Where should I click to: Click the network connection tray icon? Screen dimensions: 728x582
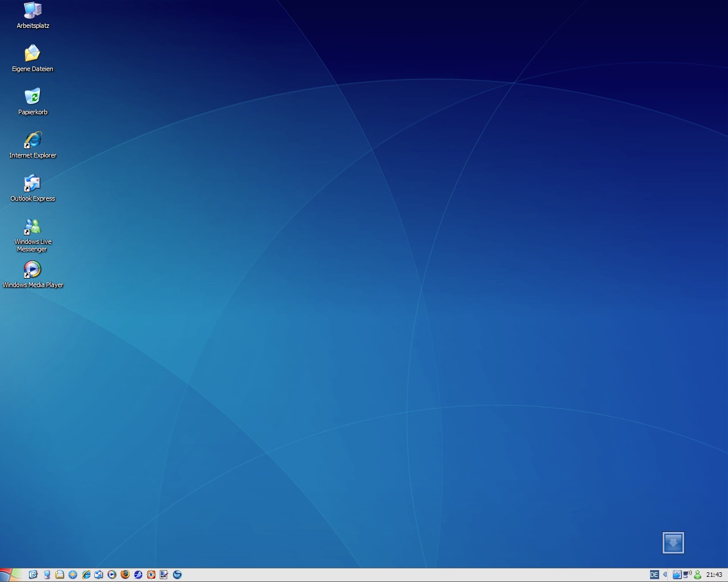(x=687, y=575)
